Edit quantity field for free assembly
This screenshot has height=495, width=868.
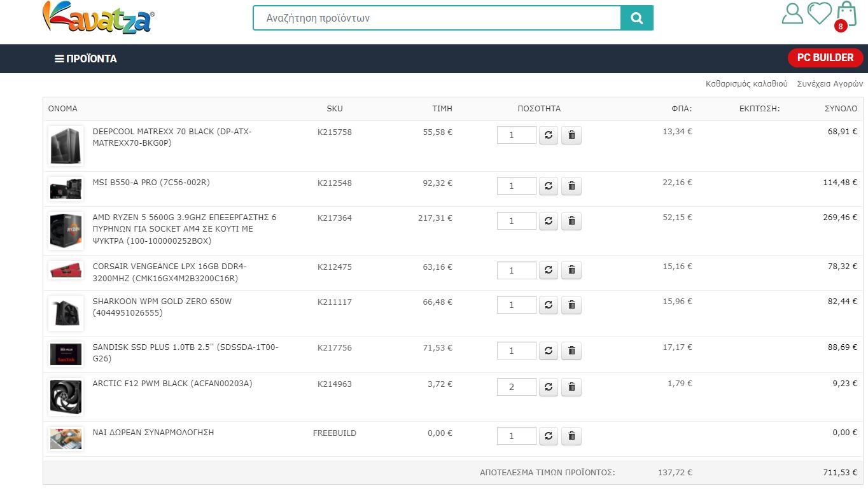pyautogui.click(x=517, y=436)
